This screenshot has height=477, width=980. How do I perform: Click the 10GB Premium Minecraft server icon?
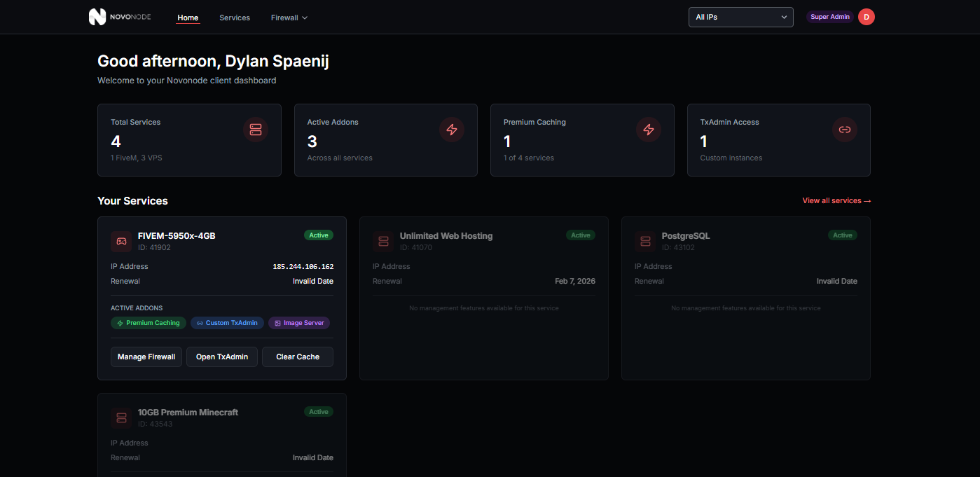(121, 417)
